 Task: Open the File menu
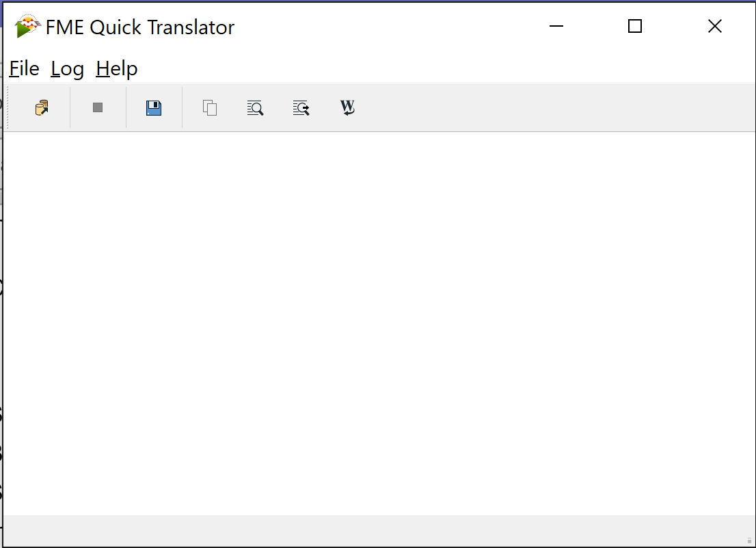pyautogui.click(x=24, y=68)
